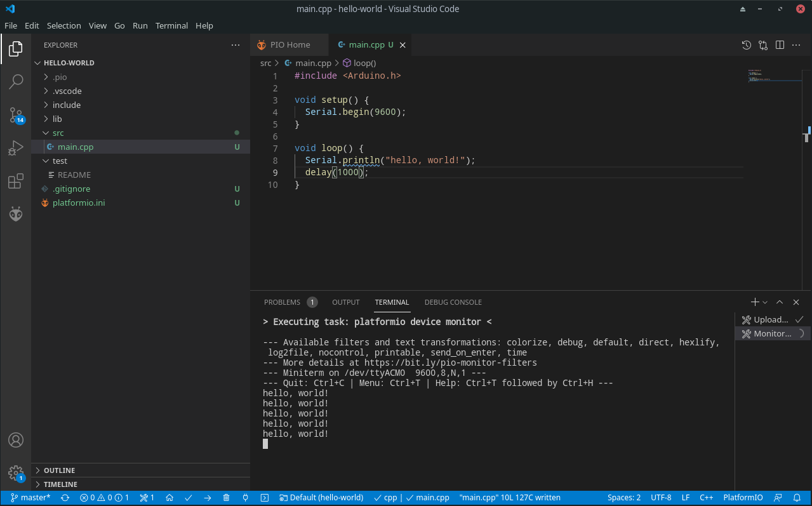Switch to the DEBUG CONSOLE tab
812x506 pixels.
pos(453,302)
